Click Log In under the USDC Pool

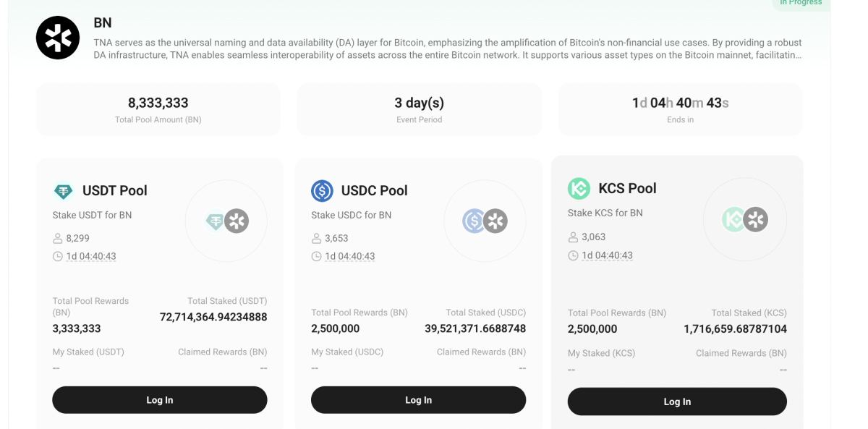[x=418, y=399]
